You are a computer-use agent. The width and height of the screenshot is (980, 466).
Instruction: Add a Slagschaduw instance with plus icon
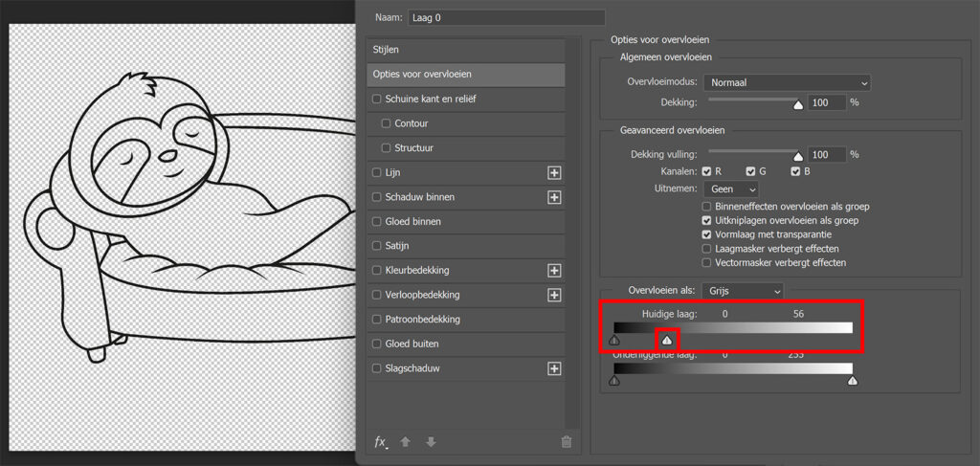(x=553, y=368)
